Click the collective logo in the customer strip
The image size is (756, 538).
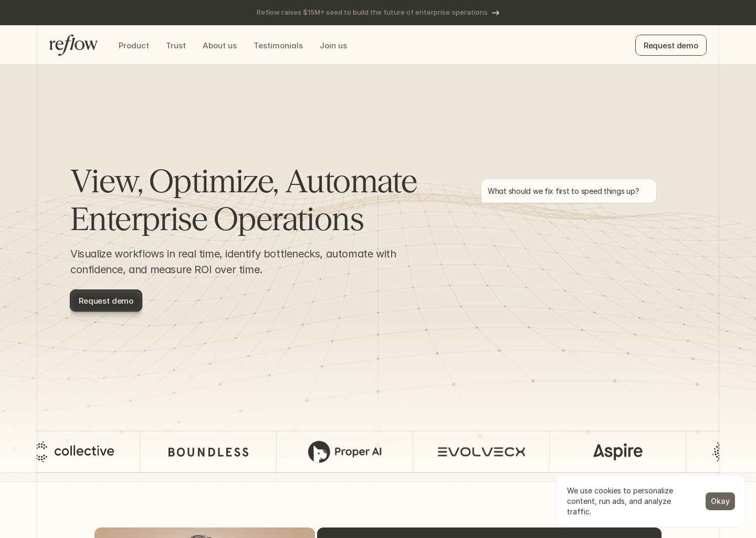(76, 451)
